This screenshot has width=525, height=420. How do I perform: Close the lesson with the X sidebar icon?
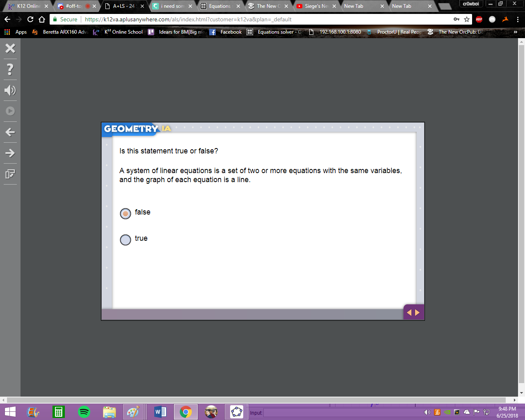(x=10, y=48)
